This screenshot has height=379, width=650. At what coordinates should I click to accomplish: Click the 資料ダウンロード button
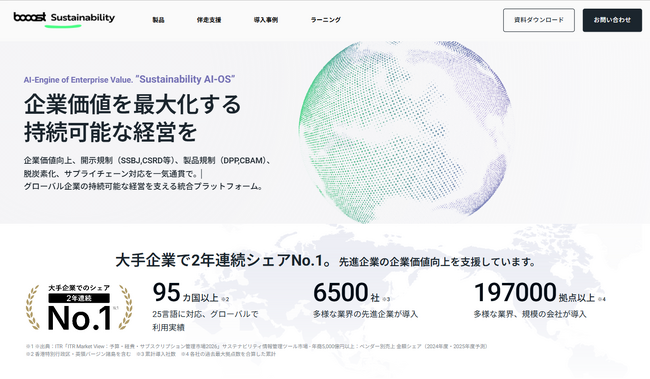tap(539, 20)
